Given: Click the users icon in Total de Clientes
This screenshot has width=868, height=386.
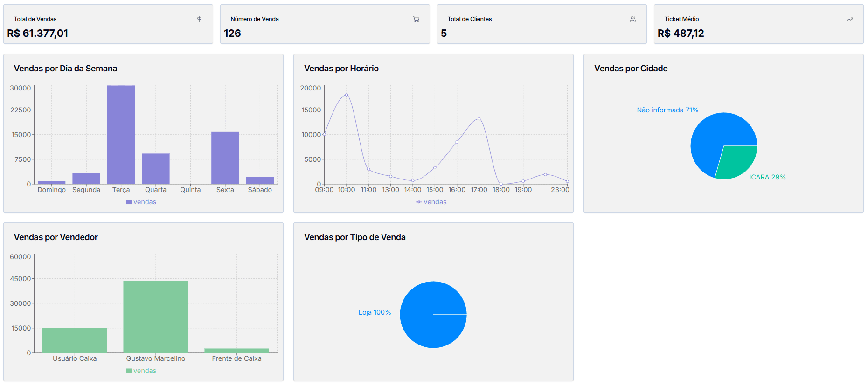Looking at the screenshot, I should (x=633, y=19).
